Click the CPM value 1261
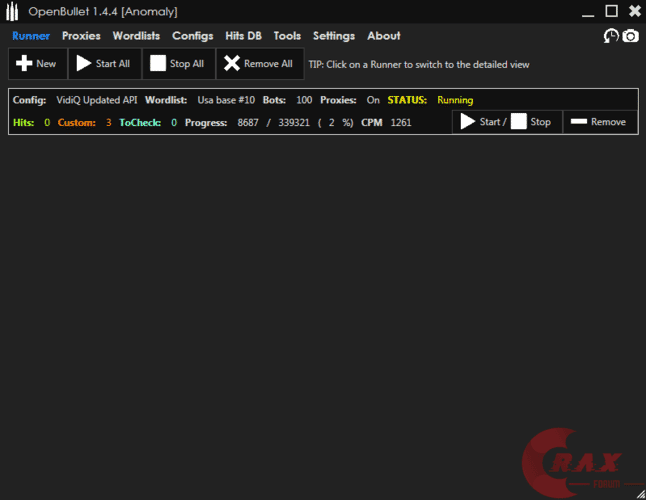Viewport: 646px width, 500px height. [x=401, y=123]
